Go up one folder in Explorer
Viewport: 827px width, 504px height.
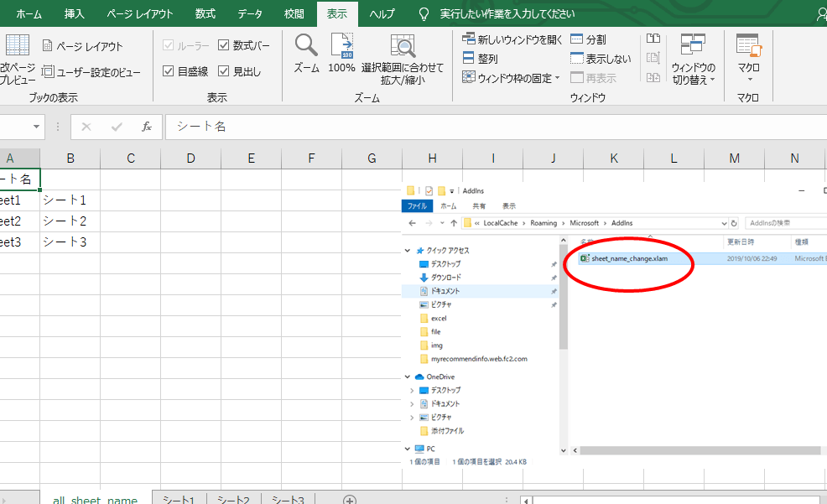click(454, 223)
